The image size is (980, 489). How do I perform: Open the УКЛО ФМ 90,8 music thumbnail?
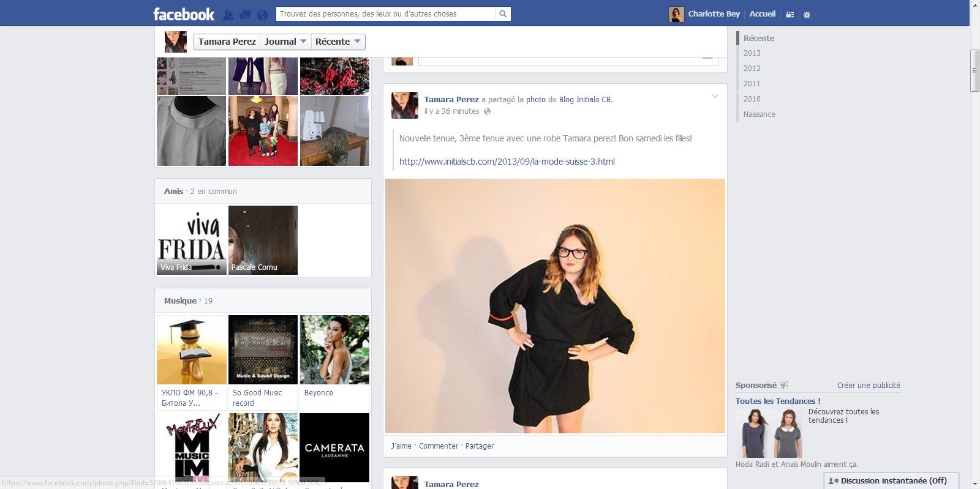(192, 349)
